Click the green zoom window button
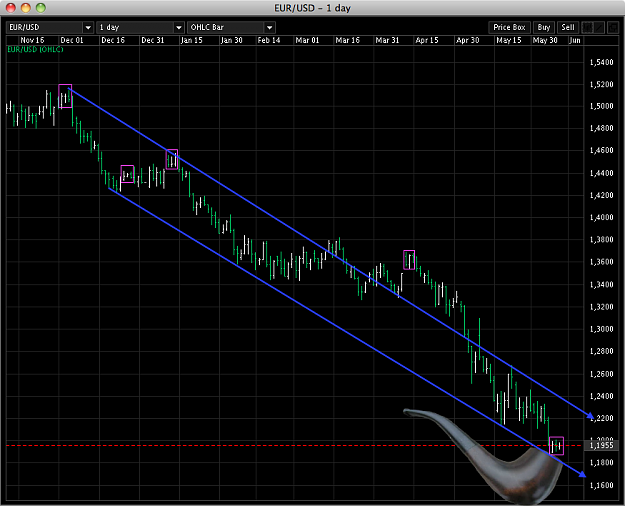Viewport: 625px width, 506px height. (x=41, y=8)
